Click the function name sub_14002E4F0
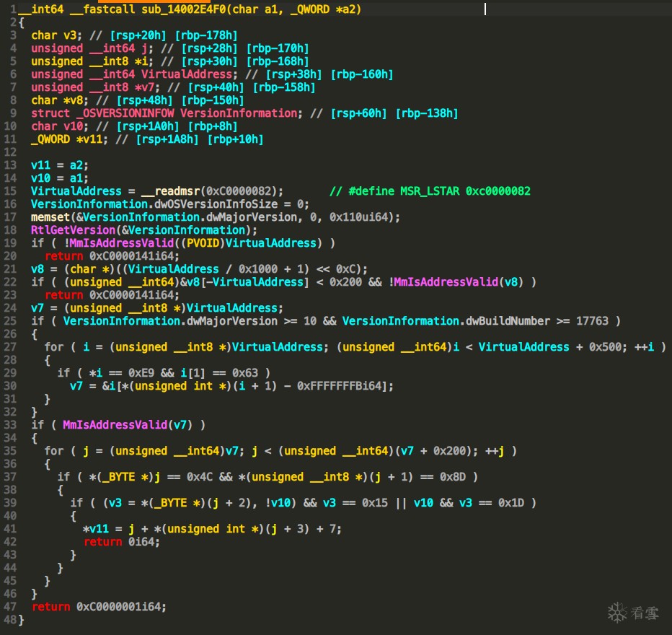Viewport: 672px width, 635px height. pos(183,9)
